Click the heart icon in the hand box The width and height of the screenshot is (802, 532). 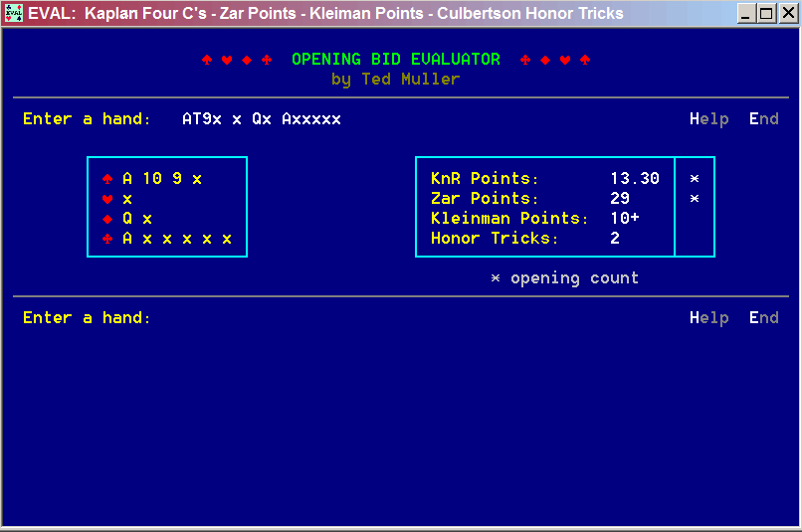pos(107,199)
